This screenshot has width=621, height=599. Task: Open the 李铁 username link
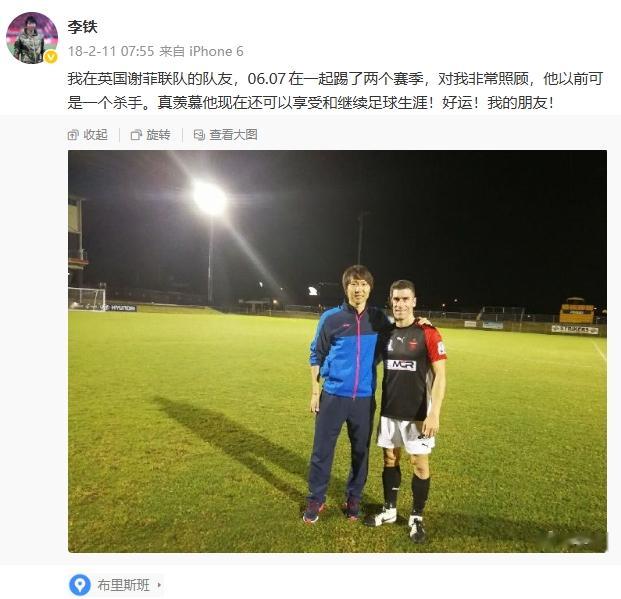tap(82, 27)
